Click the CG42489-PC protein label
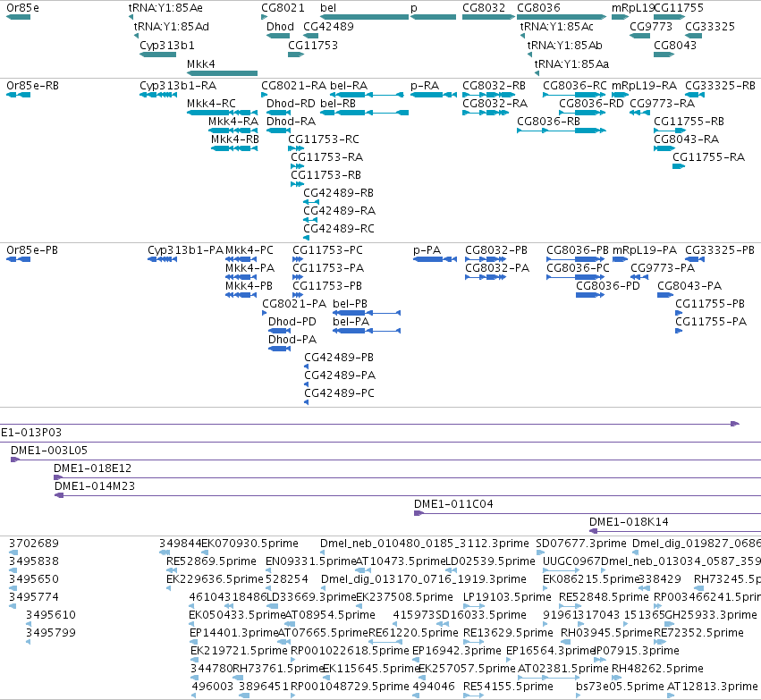 click(339, 393)
